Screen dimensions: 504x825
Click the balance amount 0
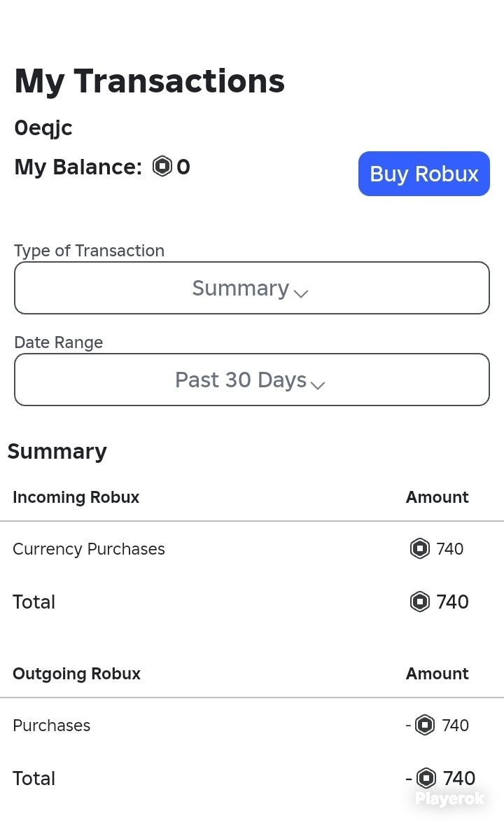click(183, 167)
